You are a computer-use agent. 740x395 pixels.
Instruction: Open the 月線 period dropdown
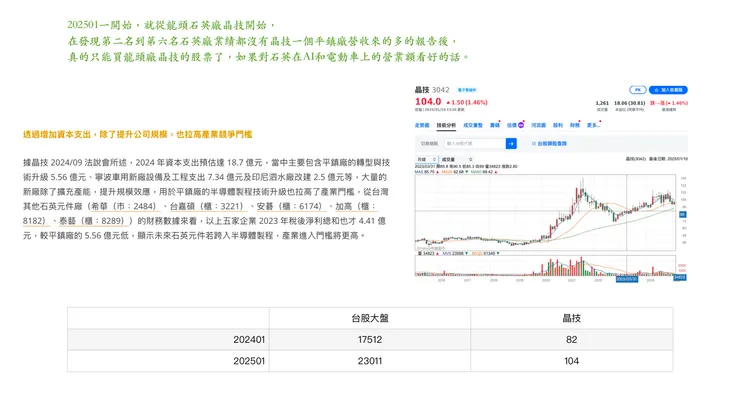tap(427, 160)
